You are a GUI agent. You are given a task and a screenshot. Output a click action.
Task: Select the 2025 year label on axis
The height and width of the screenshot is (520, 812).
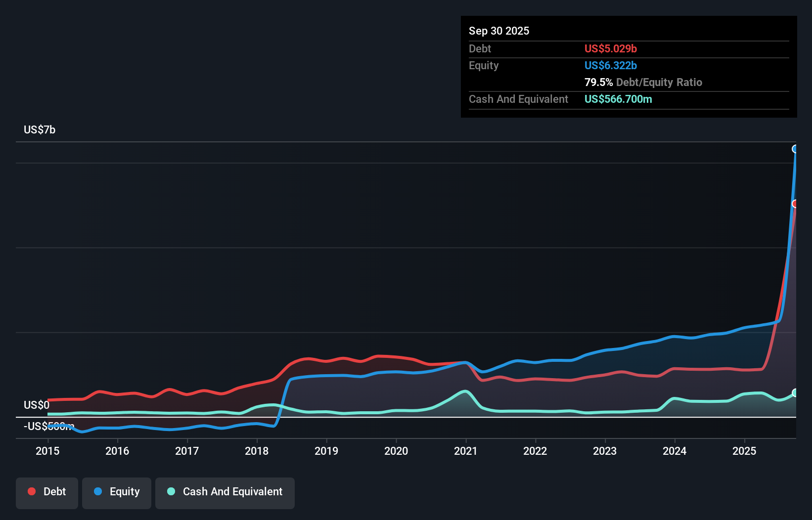[x=745, y=451]
